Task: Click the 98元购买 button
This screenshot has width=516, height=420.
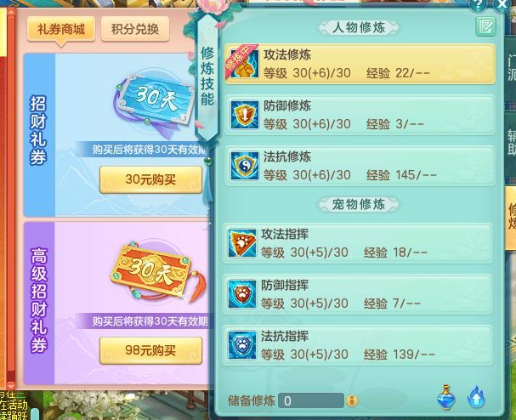Action: click(150, 350)
